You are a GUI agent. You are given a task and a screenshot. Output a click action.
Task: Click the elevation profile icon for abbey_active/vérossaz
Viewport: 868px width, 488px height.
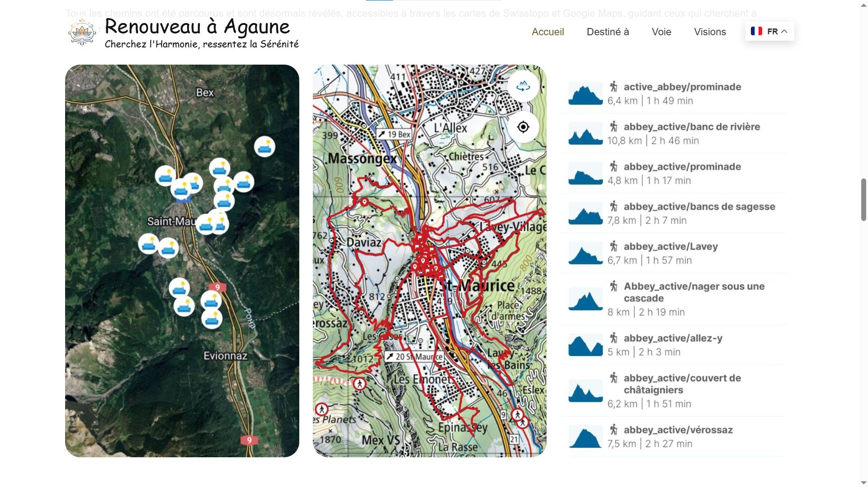coord(585,436)
